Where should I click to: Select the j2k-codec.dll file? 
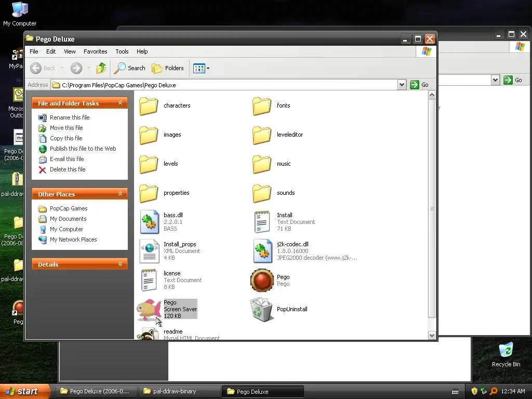point(304,251)
